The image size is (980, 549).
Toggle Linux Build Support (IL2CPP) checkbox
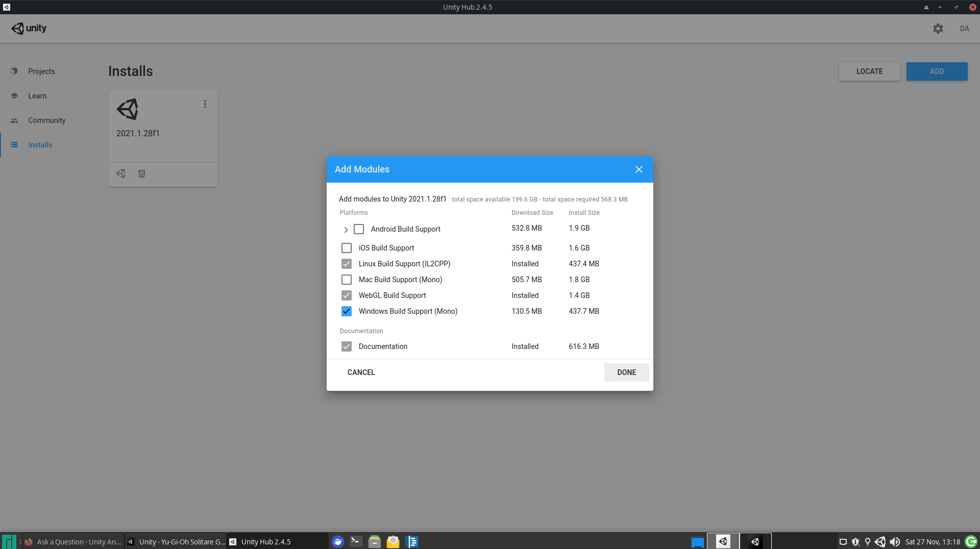coord(347,264)
